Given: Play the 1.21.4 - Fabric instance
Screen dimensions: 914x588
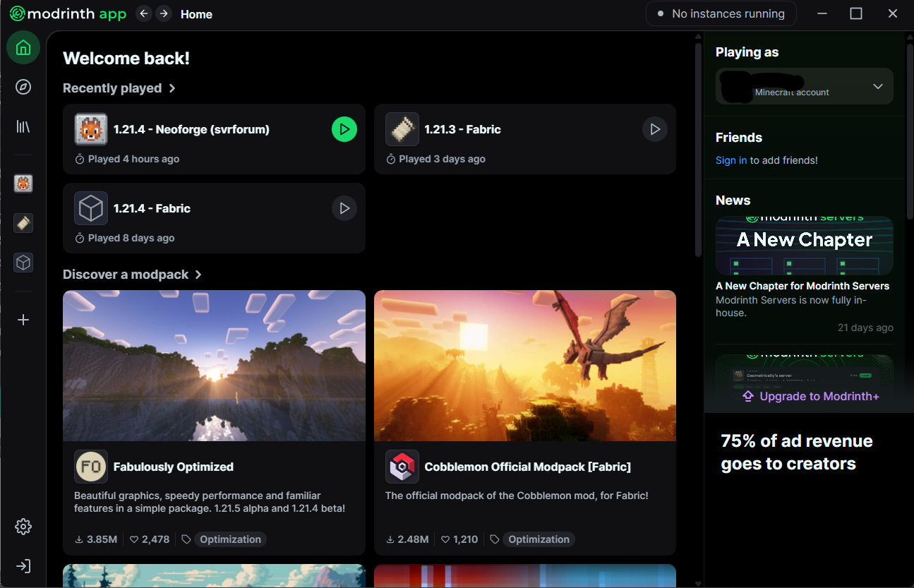Looking at the screenshot, I should click(344, 208).
